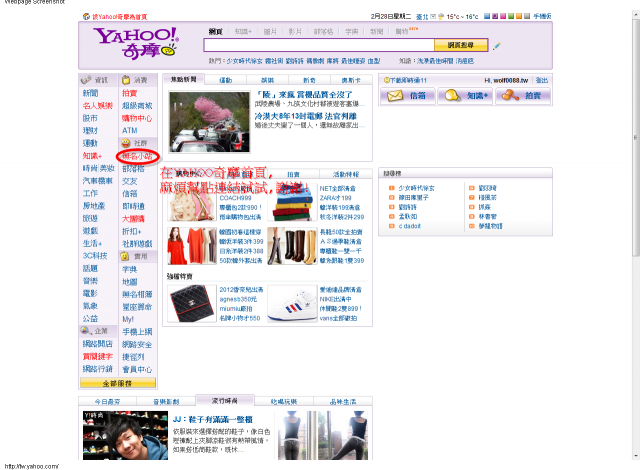This screenshot has width=640, height=470.
Task: Click the set-as-homepage icon at top left
Action: [86, 17]
